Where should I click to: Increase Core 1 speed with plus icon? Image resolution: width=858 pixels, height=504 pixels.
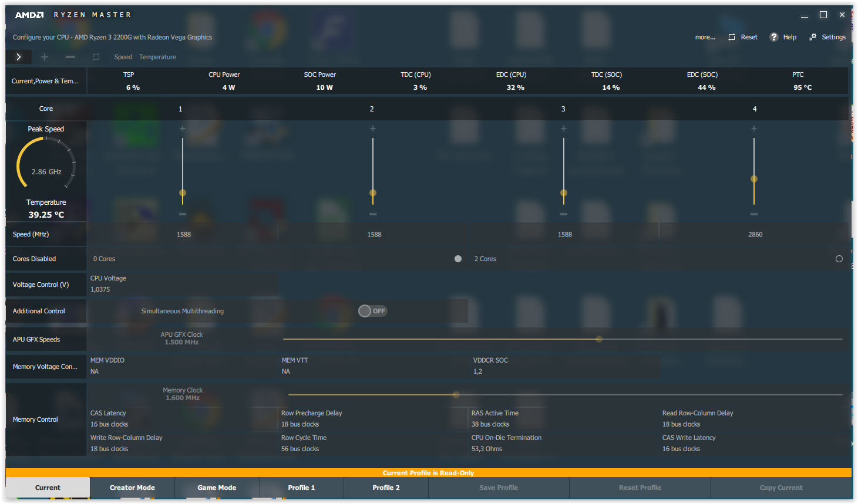coord(183,128)
